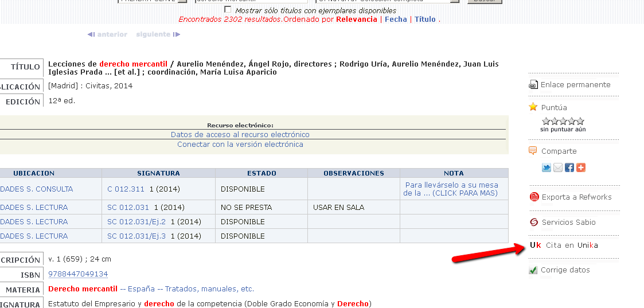The width and height of the screenshot is (644, 308).
Task: Click the Servicios Sabio icon
Action: [533, 223]
